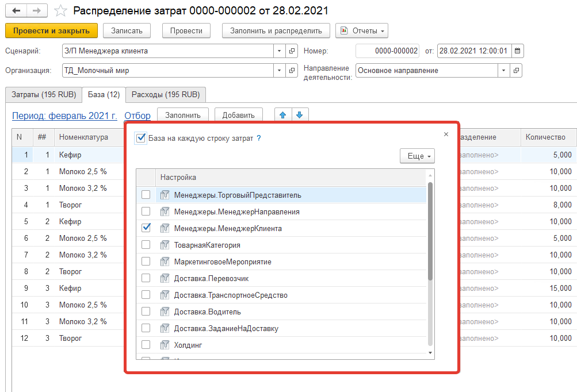Switch to Затраты (195 RUB) tab
Viewport: 577px width, 392px height.
(x=42, y=94)
